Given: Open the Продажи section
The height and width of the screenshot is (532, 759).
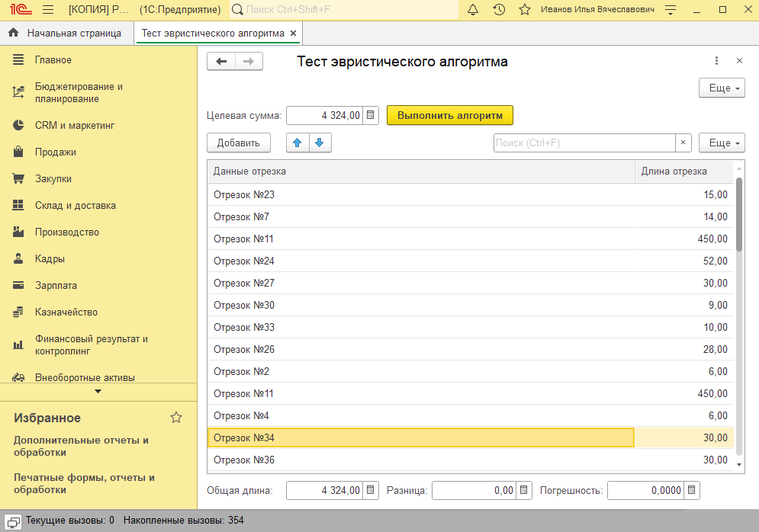Looking at the screenshot, I should pyautogui.click(x=56, y=152).
